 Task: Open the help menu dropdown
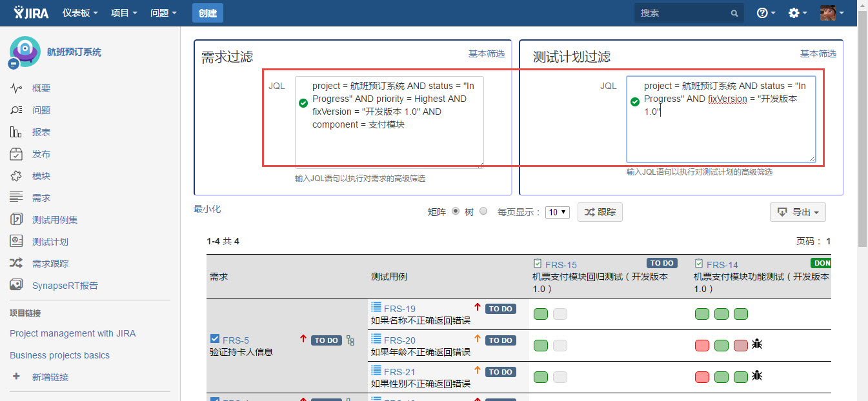(766, 13)
